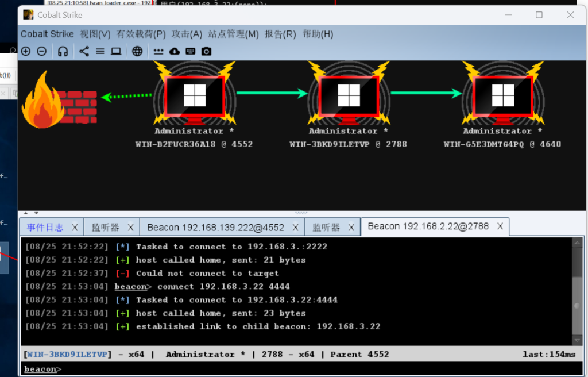This screenshot has width=588, height=377.
Task: Open the 站点管理(M) menu
Action: point(233,34)
